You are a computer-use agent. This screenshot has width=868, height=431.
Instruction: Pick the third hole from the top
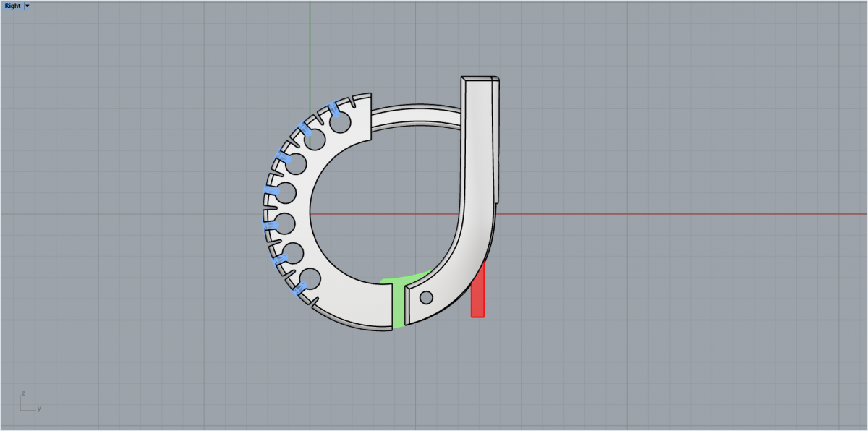(296, 164)
